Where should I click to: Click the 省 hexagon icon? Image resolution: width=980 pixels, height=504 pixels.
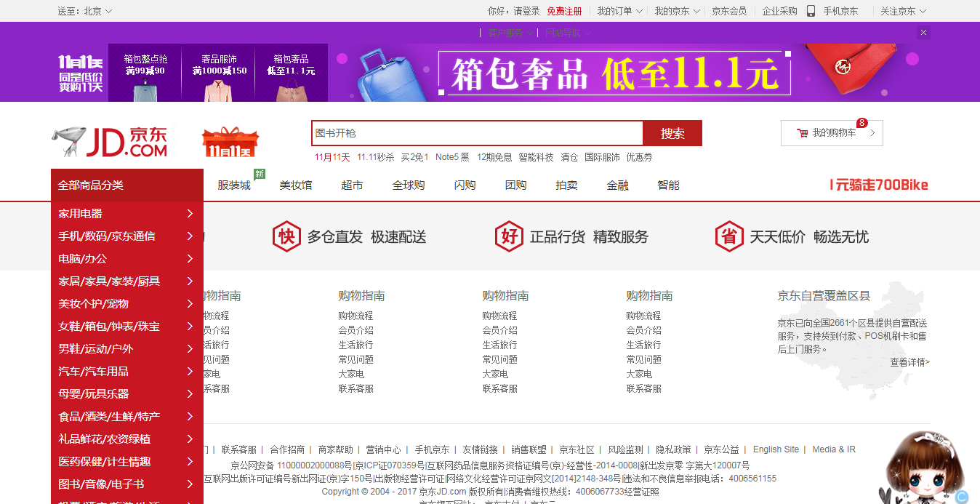point(729,236)
